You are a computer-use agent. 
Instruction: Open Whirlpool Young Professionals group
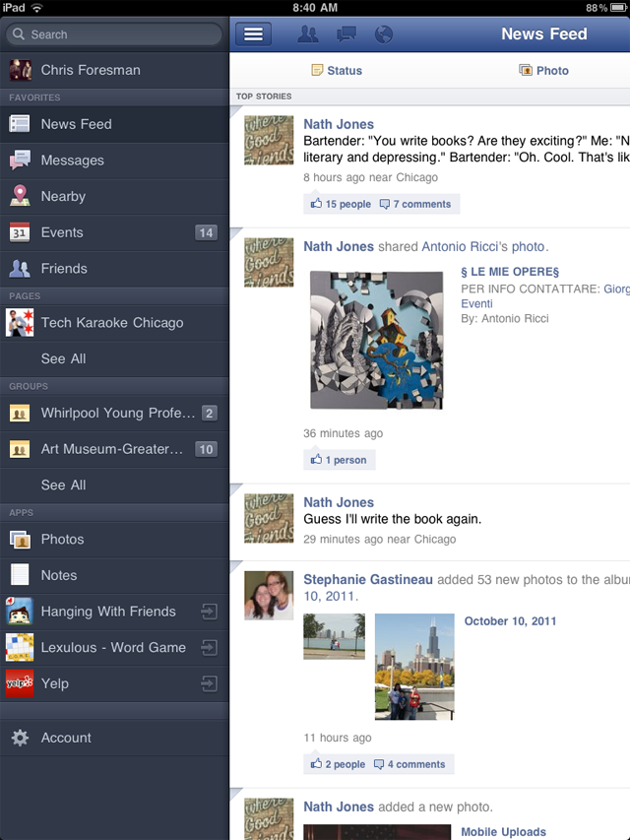pos(114,413)
